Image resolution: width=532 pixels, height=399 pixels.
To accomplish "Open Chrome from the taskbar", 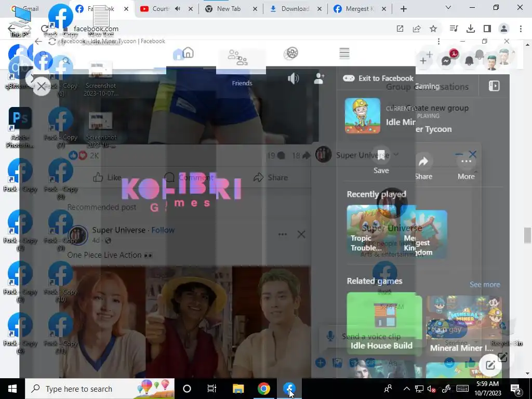I will pos(263,389).
